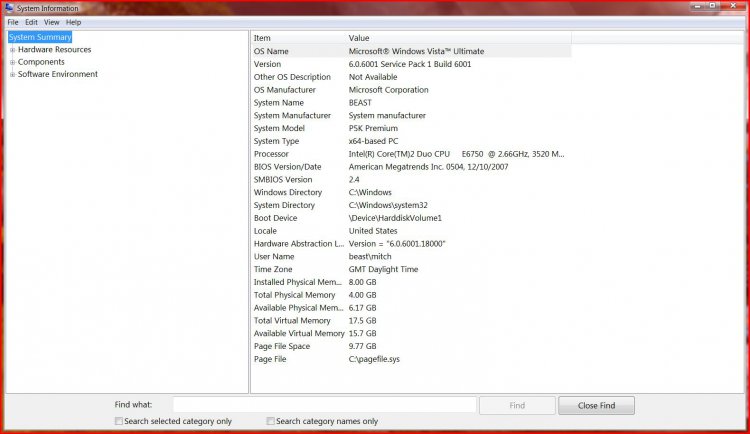Click the 6.0.6001 Service Pack 1 value
This screenshot has height=434, width=750.
410,64
